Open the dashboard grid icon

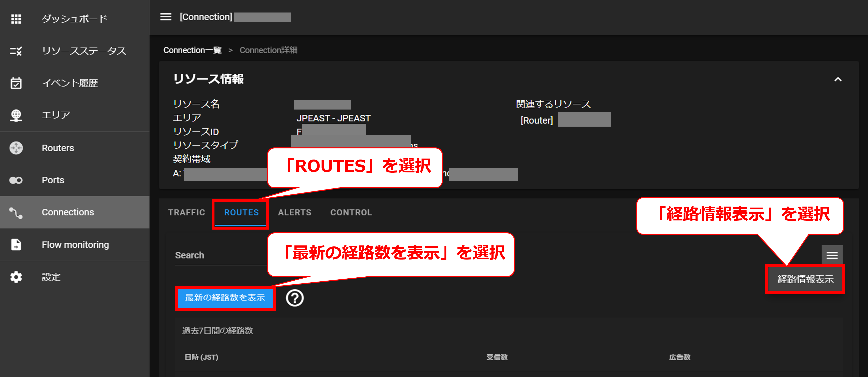pos(16,19)
